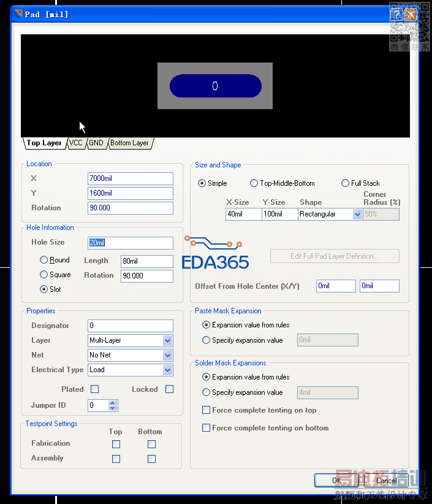Click Edit Full Pad Layer Definition button
Screen dimensions: 432x504
coord(335,256)
